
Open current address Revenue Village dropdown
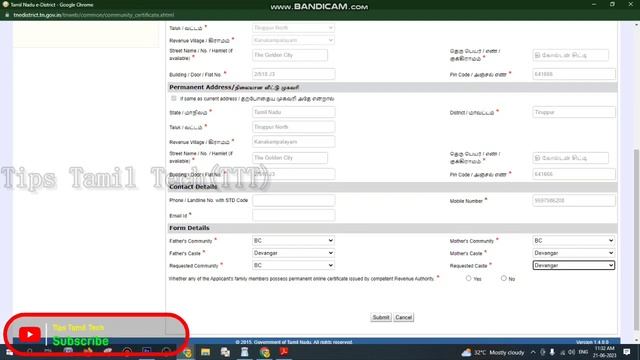(x=293, y=40)
